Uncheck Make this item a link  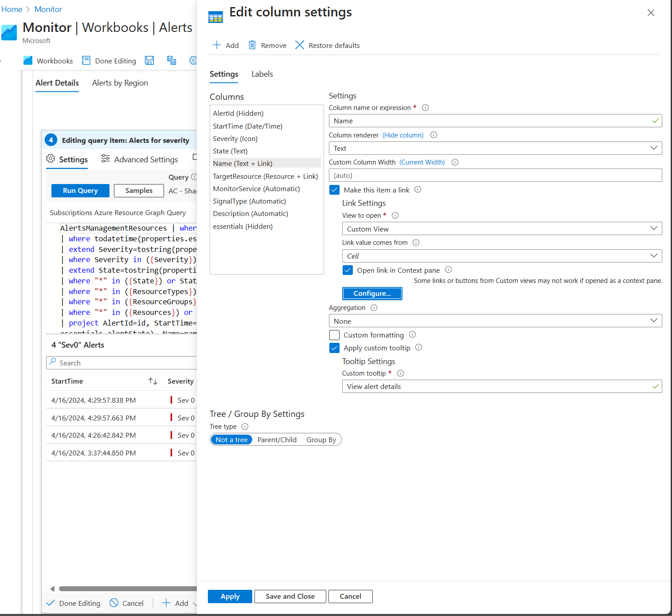coord(335,190)
